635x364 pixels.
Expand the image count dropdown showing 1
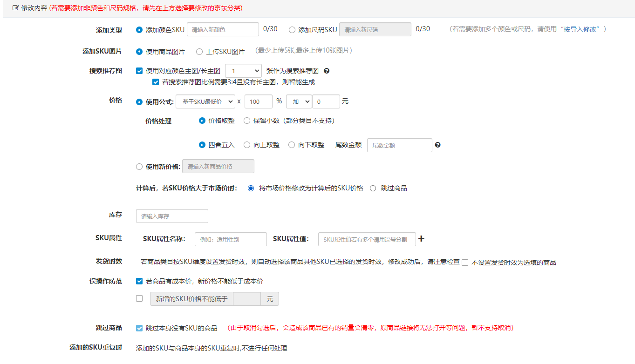243,71
